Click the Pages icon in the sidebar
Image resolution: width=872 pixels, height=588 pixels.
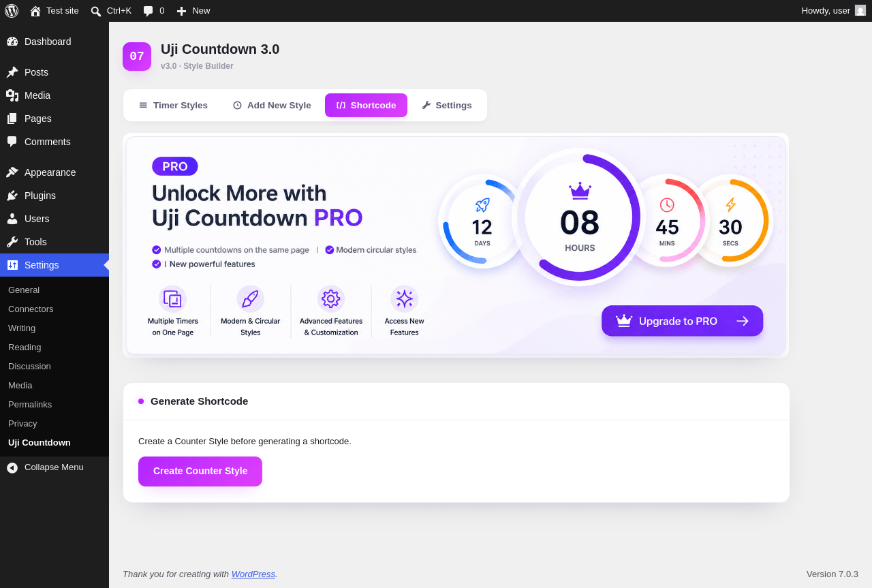(12, 119)
